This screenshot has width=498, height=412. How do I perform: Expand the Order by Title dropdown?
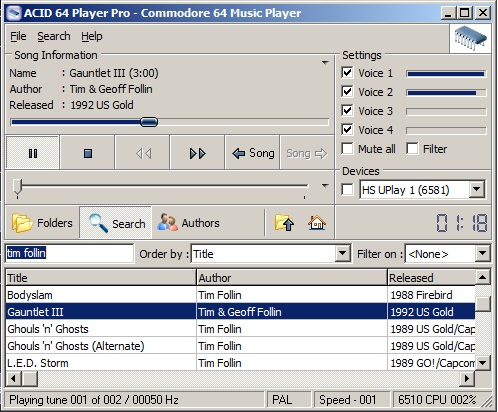(x=342, y=254)
